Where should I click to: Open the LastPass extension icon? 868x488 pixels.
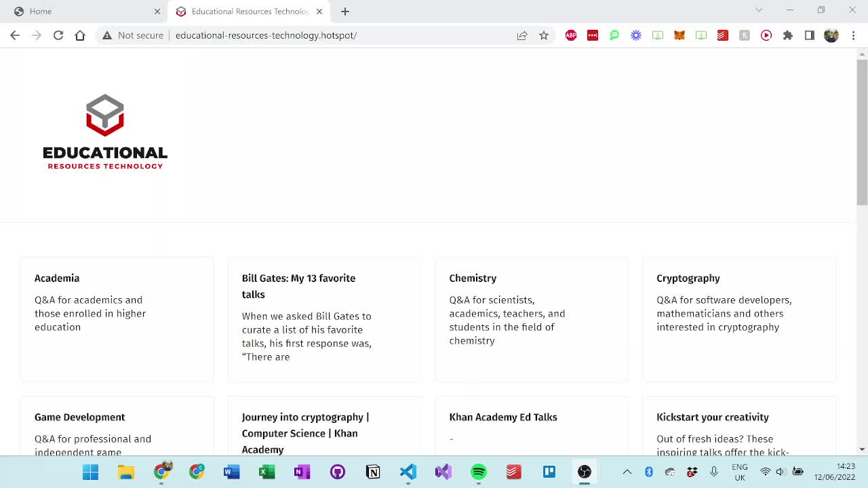[593, 35]
